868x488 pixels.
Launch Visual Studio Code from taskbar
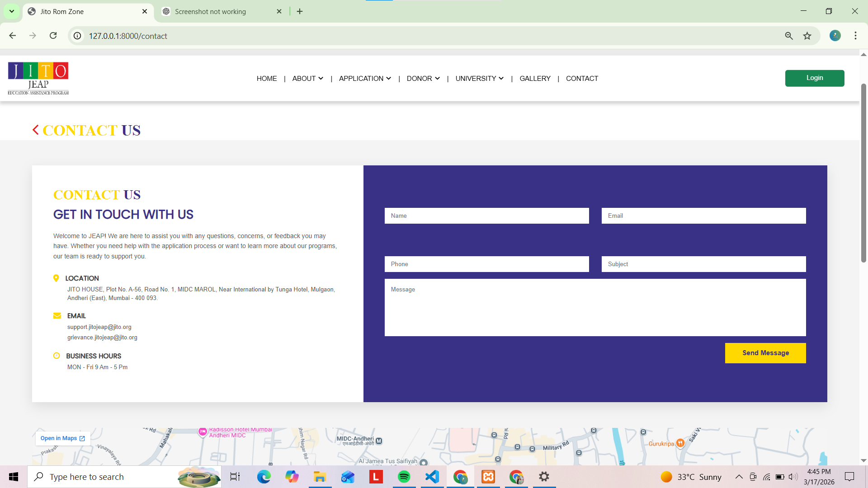(432, 477)
